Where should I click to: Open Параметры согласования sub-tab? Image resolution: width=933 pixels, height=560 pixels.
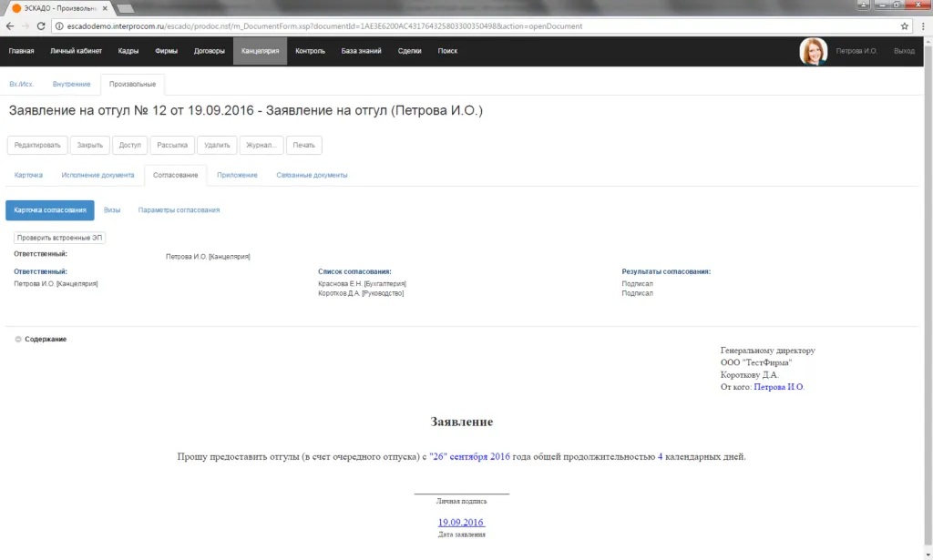click(179, 210)
